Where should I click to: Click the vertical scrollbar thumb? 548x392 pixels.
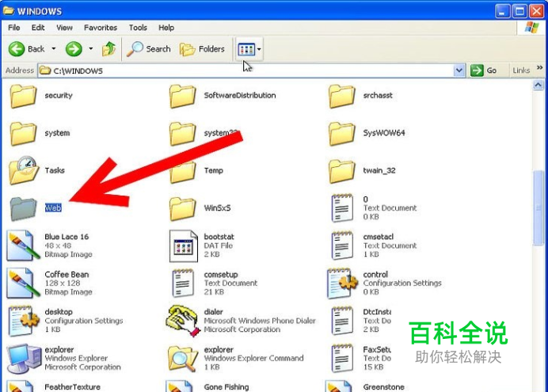pyautogui.click(x=538, y=207)
